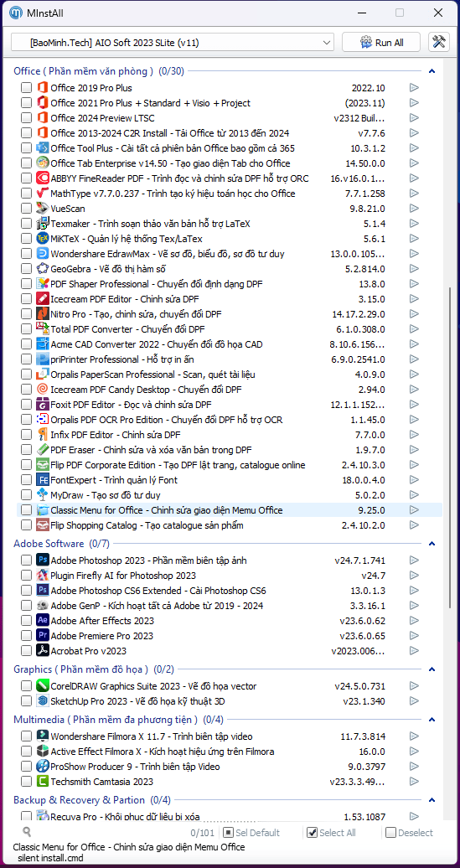
Task: Click the Run All button
Action: [381, 43]
